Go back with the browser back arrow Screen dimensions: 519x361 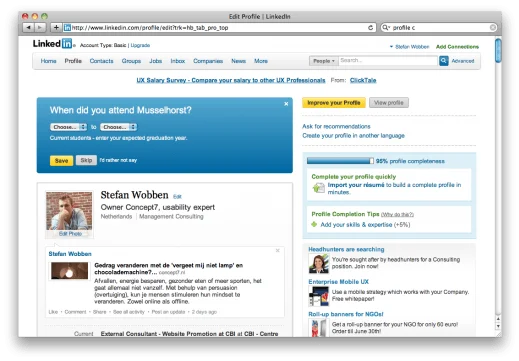click(x=28, y=28)
